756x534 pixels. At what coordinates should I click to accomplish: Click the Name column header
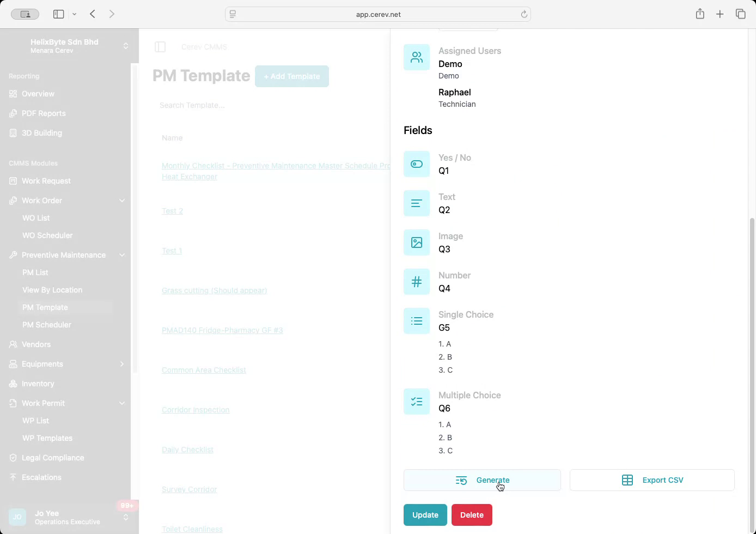point(172,138)
